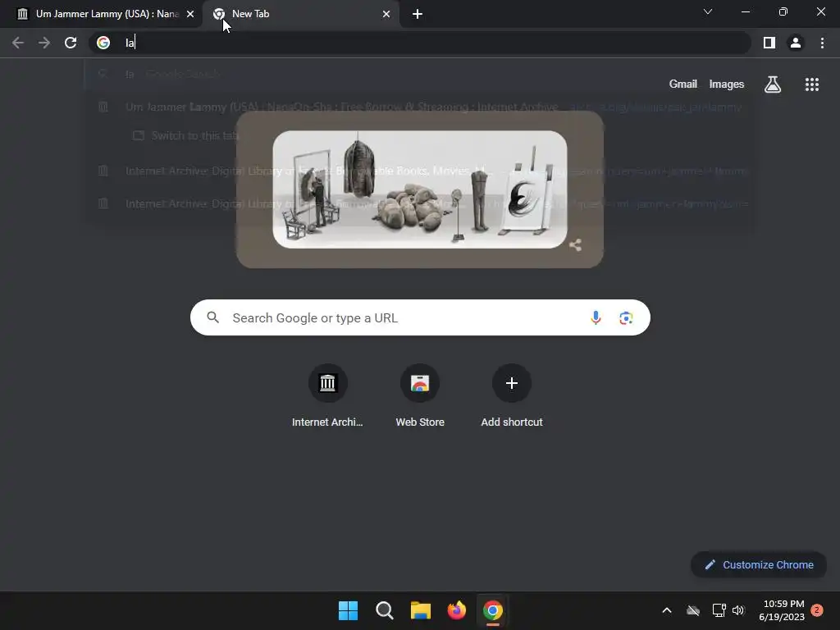
Task: Open Google Images link
Action: pyautogui.click(x=727, y=84)
